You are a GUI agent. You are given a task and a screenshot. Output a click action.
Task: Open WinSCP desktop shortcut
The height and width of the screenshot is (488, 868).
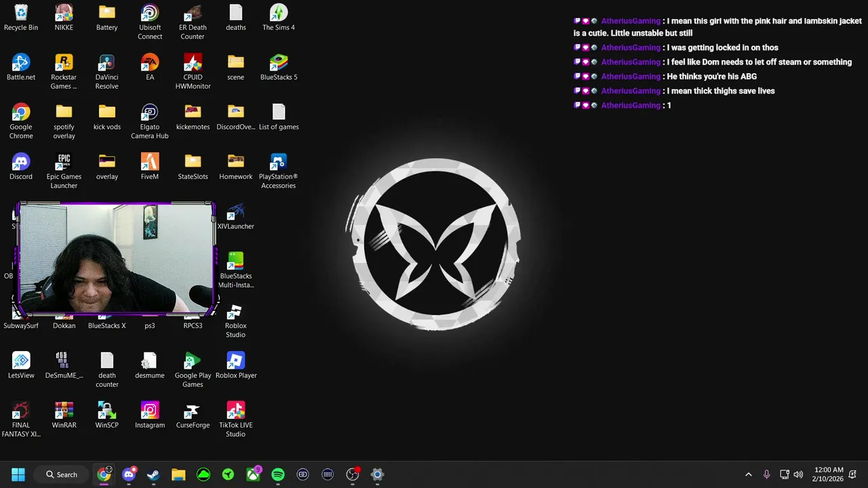106,415
